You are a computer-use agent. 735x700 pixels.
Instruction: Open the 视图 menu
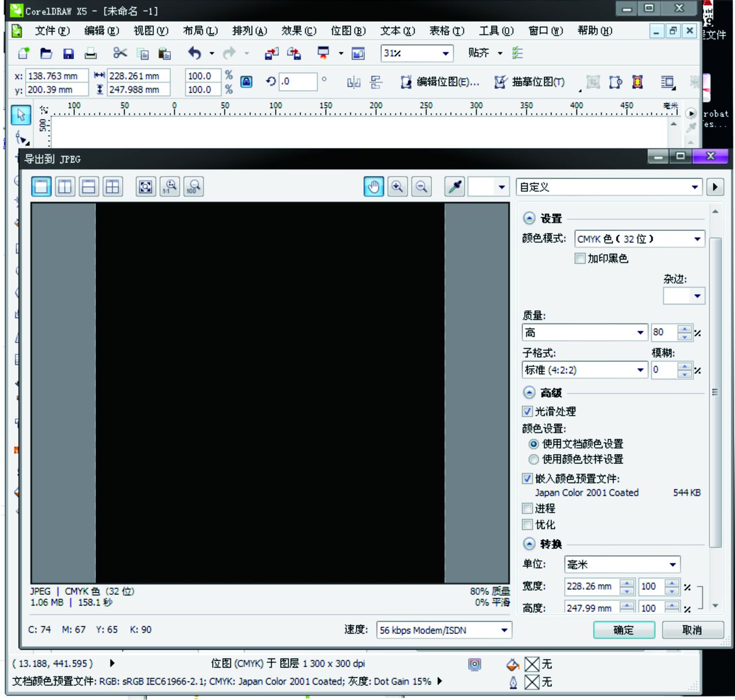(x=151, y=30)
